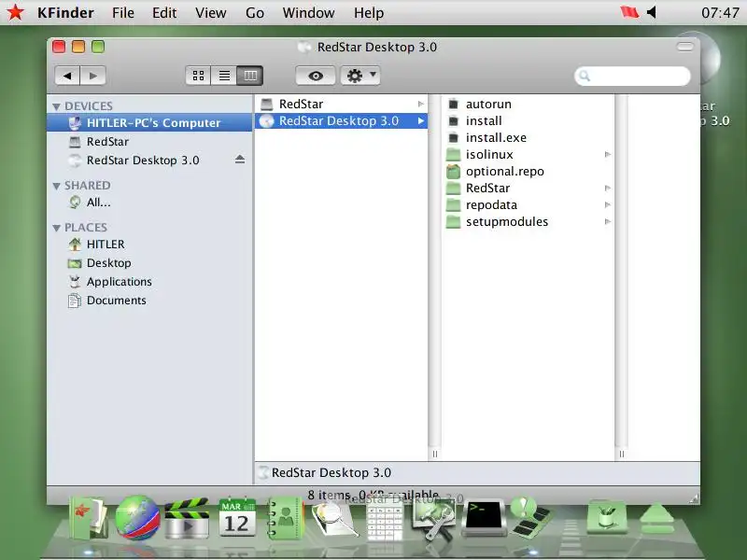Select RedStar Desktop 3.0 in first column
747x560 pixels.
341,121
